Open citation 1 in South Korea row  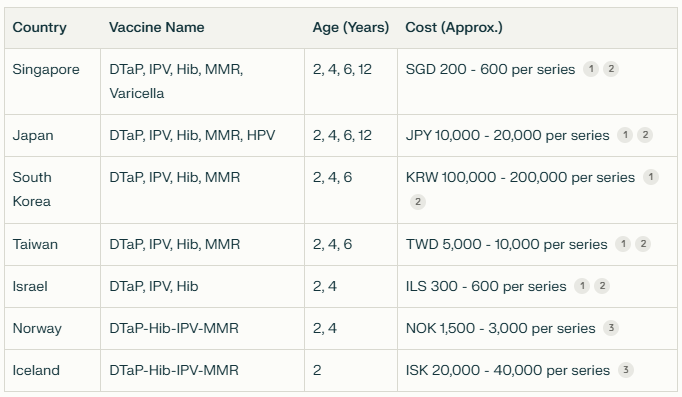pos(651,177)
